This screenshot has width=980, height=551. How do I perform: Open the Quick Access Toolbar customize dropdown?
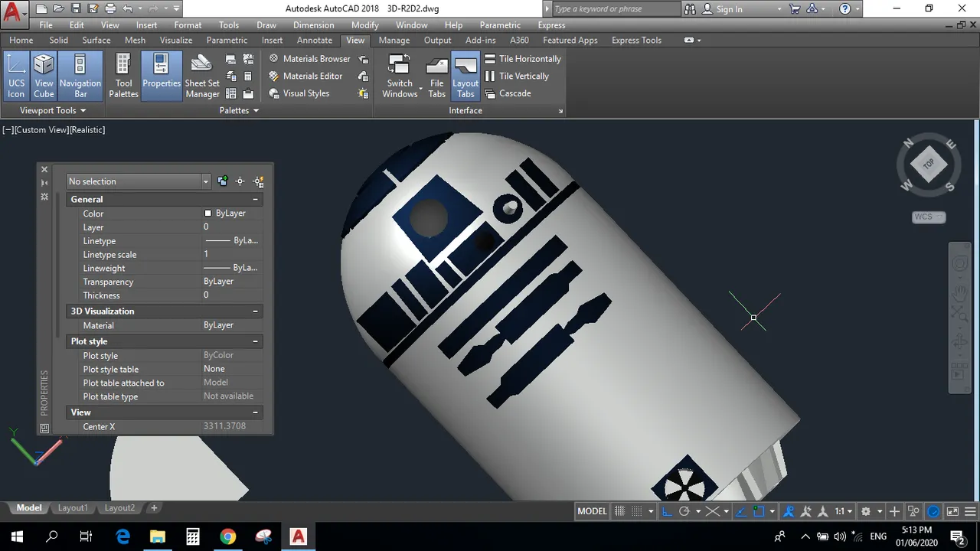click(x=177, y=9)
